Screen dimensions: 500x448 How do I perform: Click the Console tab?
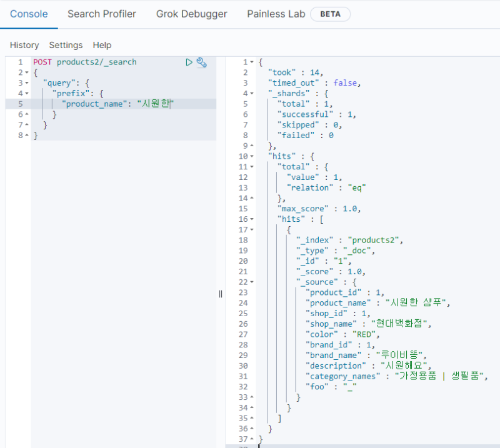[x=29, y=14]
